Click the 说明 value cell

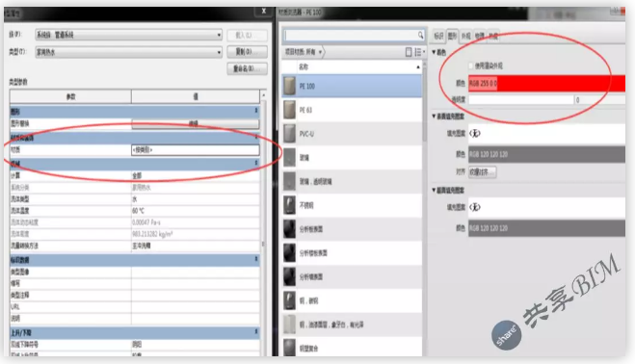coord(196,318)
